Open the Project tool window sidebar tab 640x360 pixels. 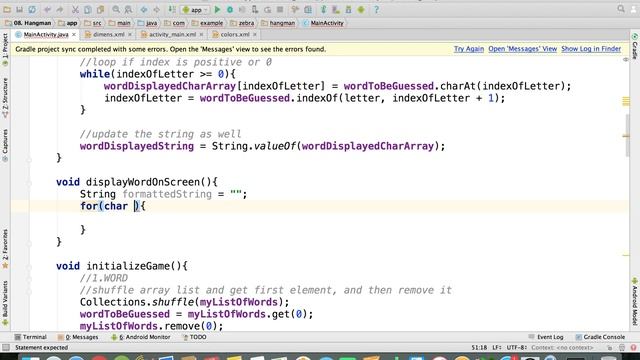point(5,50)
